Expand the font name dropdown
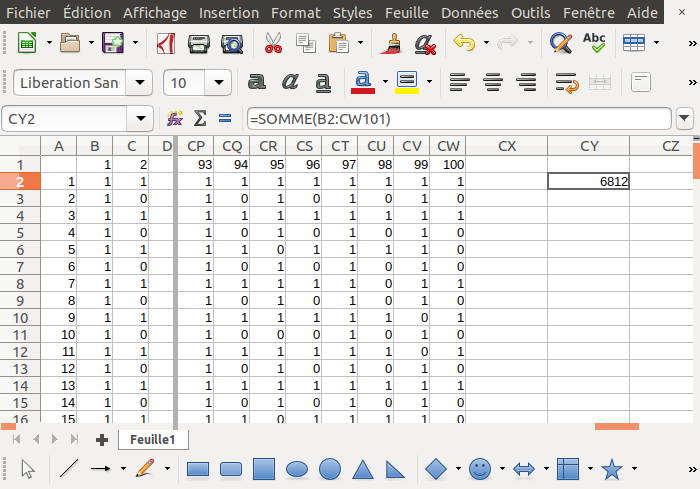Screen dimensions: 700x489 140,82
